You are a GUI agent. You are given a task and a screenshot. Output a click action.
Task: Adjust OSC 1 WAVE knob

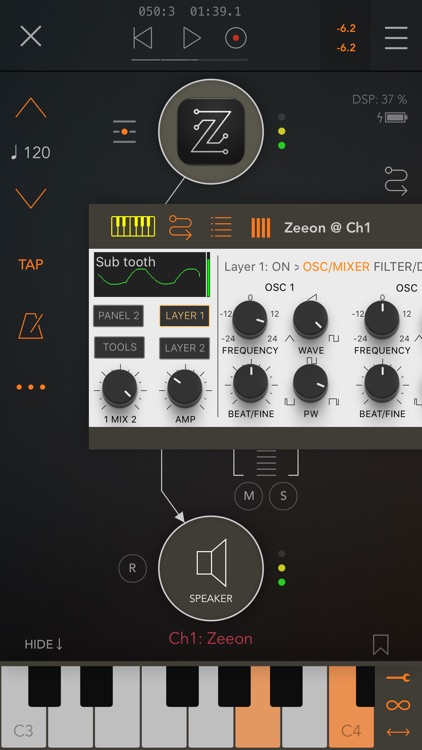[311, 320]
